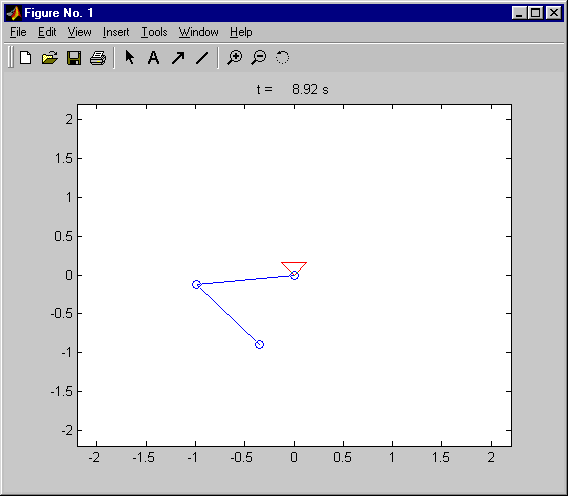The height and width of the screenshot is (496, 568).
Task: Click the New Figure toolbar icon
Action: tap(25, 58)
